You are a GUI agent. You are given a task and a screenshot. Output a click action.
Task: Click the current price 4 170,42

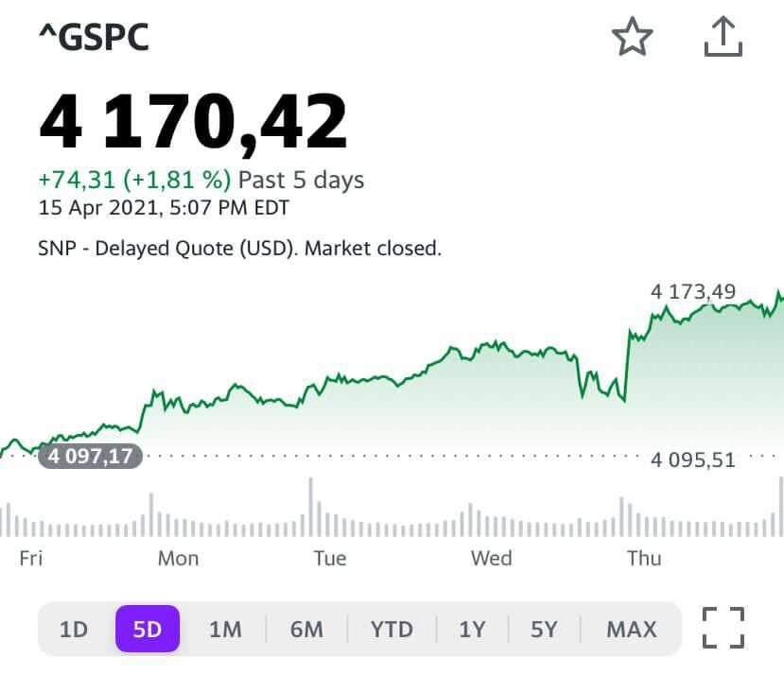[200, 120]
